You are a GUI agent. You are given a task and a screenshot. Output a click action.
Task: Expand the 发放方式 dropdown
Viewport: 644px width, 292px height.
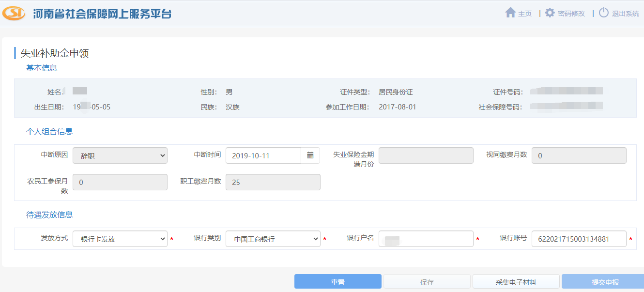click(120, 239)
